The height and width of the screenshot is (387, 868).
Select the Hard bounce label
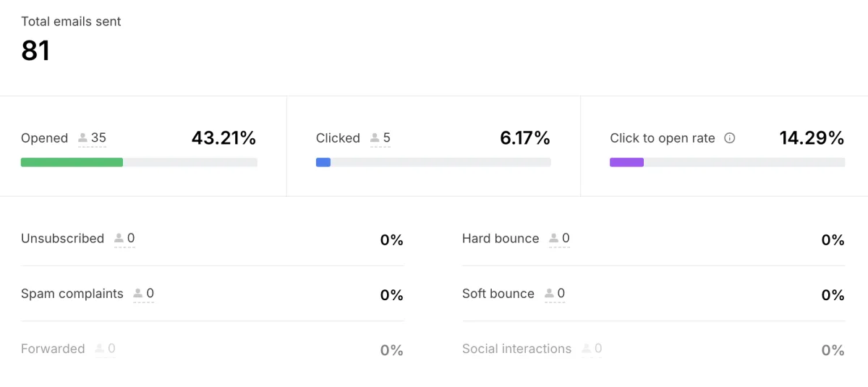click(x=501, y=239)
